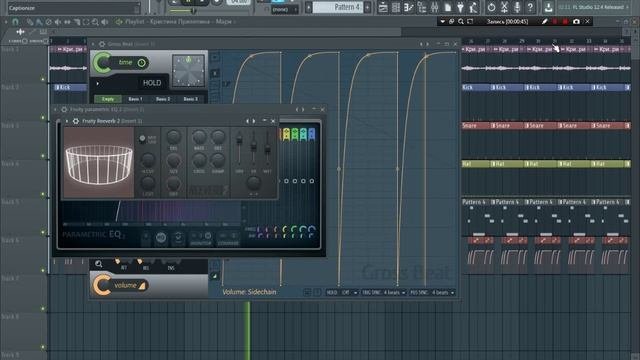Viewport: 640px width, 360px height.
Task: Open Fruity parametric EQ 2 gear options
Action: pyautogui.click(x=64, y=109)
